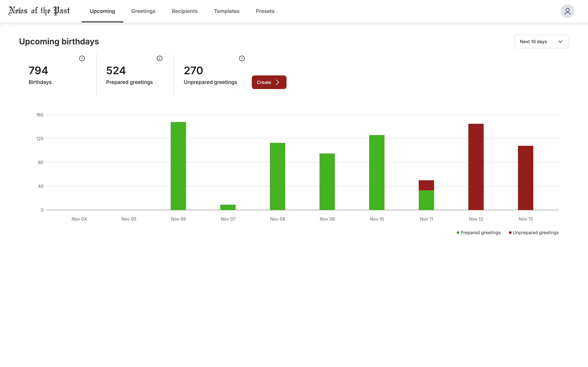Switch to the Greetings tab
Screen dimensions: 588x367
(x=143, y=11)
